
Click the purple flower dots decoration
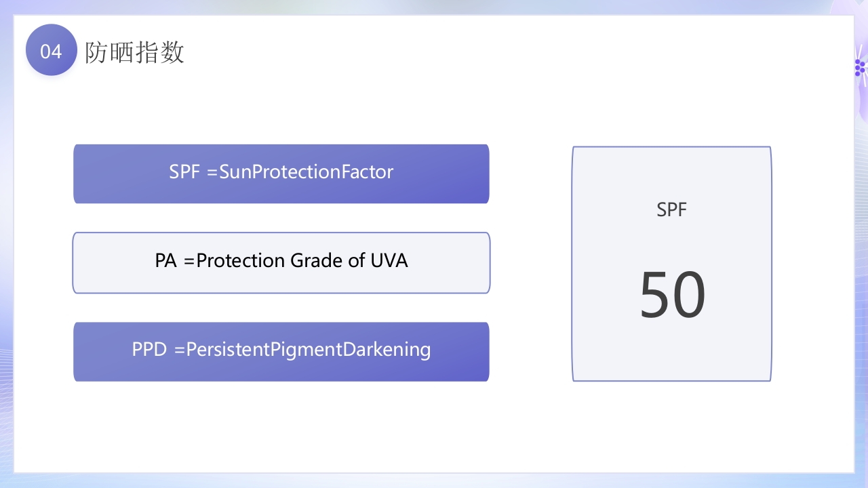(x=860, y=67)
